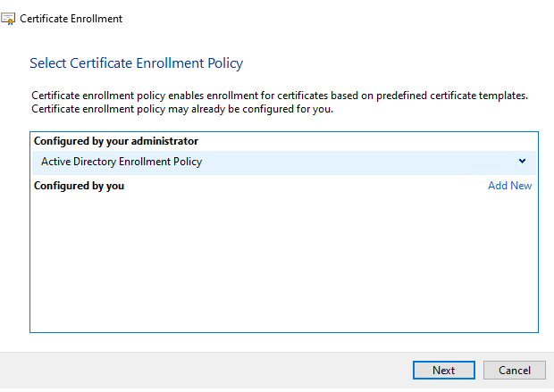Click the Certificate Enrollment title bar icon
Screen dimensions: 554x392
click(x=9, y=18)
